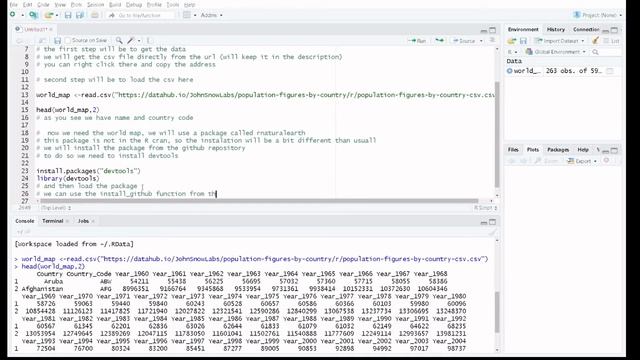Open the Build menu
Viewport: 640px width, 360px height.
click(115, 4)
